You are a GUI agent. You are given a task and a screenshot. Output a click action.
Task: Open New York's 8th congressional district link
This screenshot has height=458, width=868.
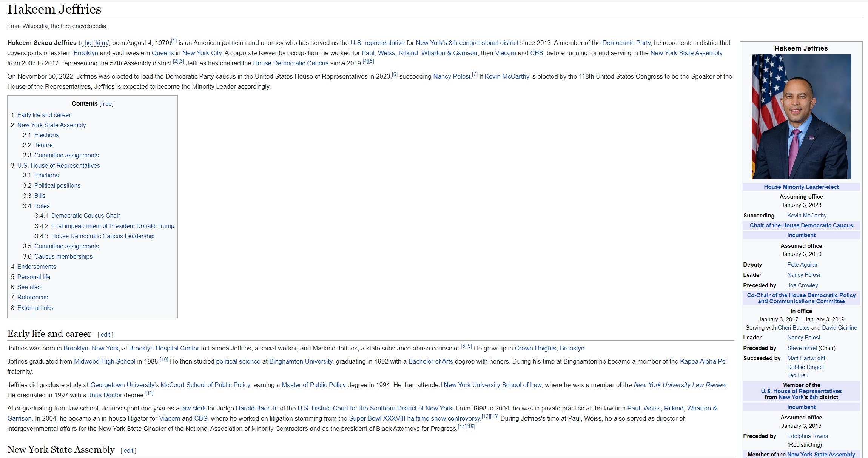click(x=467, y=43)
